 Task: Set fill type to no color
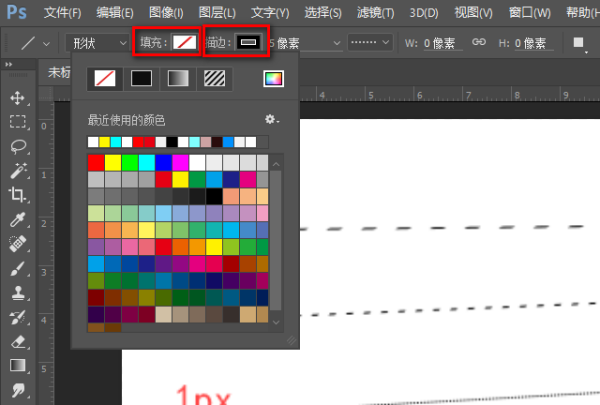tap(102, 78)
